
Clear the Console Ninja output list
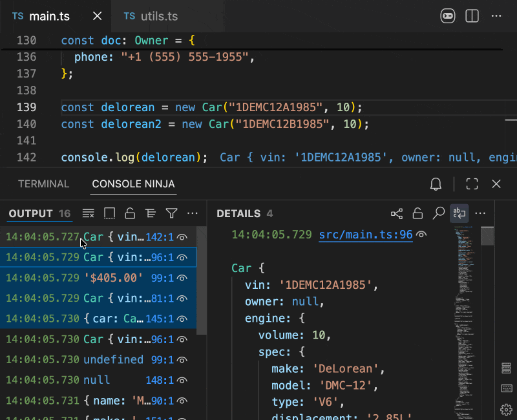tap(89, 213)
